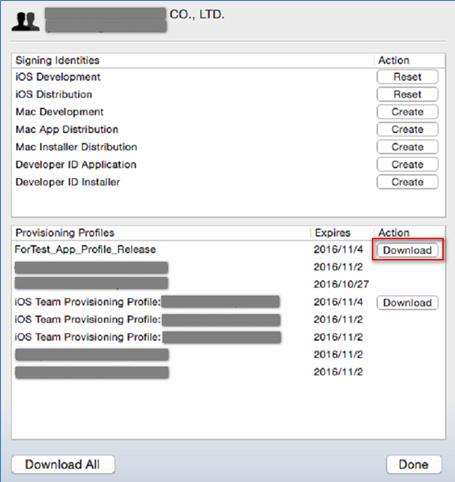Viewport: 455px width, 482px height.
Task: Download the ForTest_App_Profile_Release profile
Action: click(407, 250)
